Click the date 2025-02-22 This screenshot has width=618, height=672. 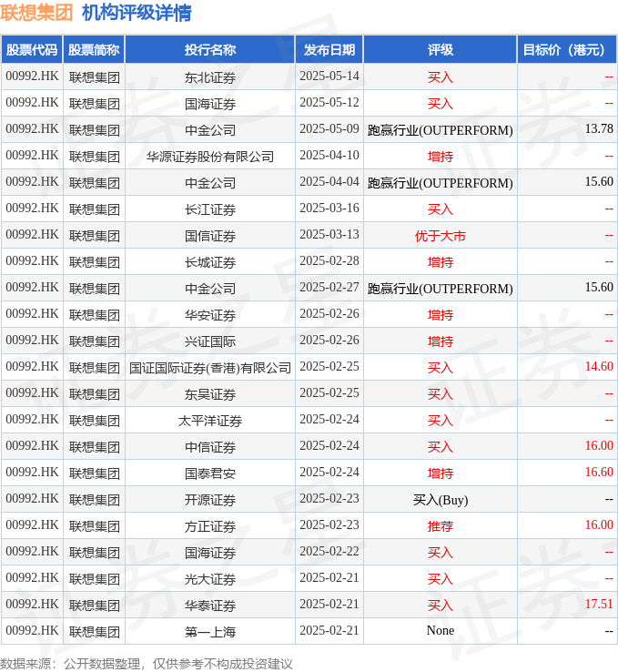(329, 552)
